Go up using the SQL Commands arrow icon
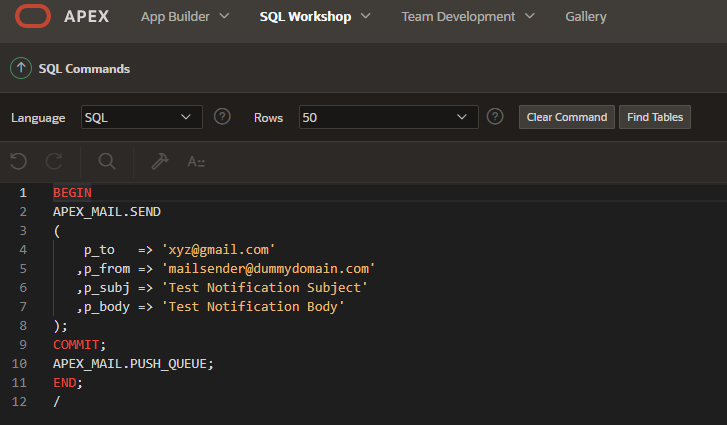The image size is (727, 425). pos(21,68)
